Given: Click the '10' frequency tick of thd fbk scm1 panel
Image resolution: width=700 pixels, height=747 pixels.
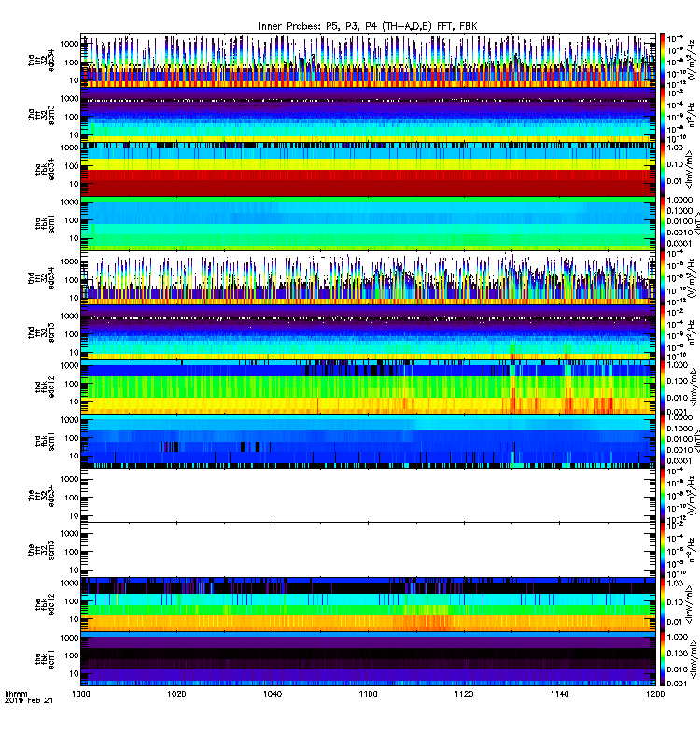Looking at the screenshot, I should (75, 456).
